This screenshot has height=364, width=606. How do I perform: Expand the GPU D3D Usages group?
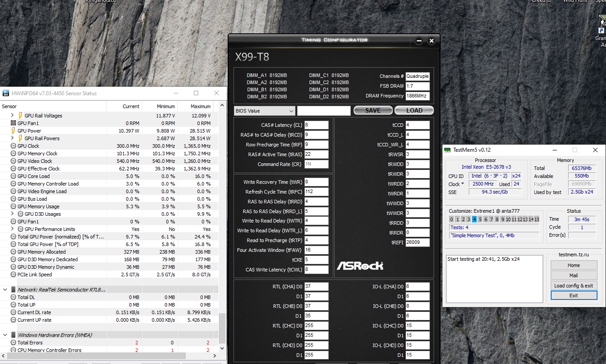(x=12, y=214)
